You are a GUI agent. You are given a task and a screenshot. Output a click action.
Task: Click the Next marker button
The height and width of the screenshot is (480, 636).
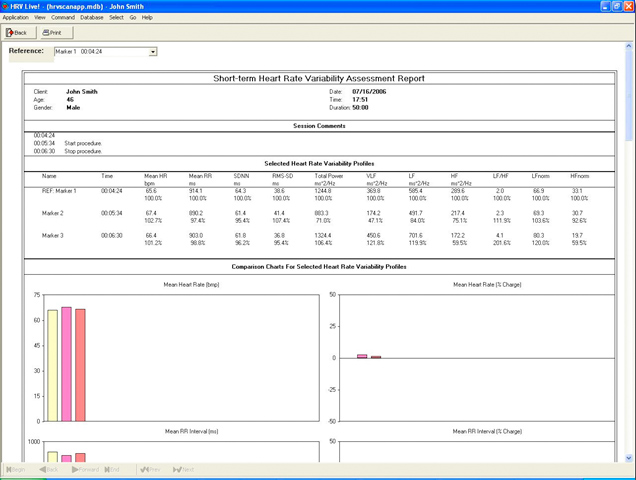tap(184, 469)
